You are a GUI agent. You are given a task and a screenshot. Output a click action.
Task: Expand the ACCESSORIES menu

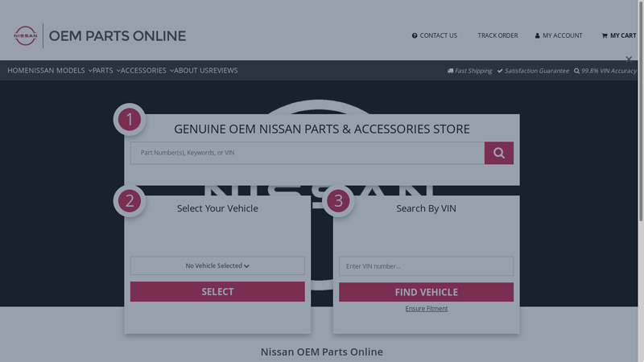pos(147,71)
